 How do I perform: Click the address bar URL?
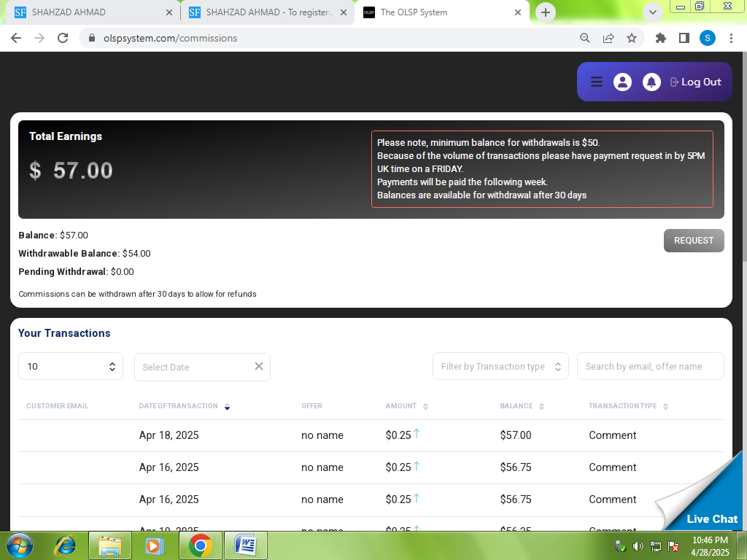[171, 38]
